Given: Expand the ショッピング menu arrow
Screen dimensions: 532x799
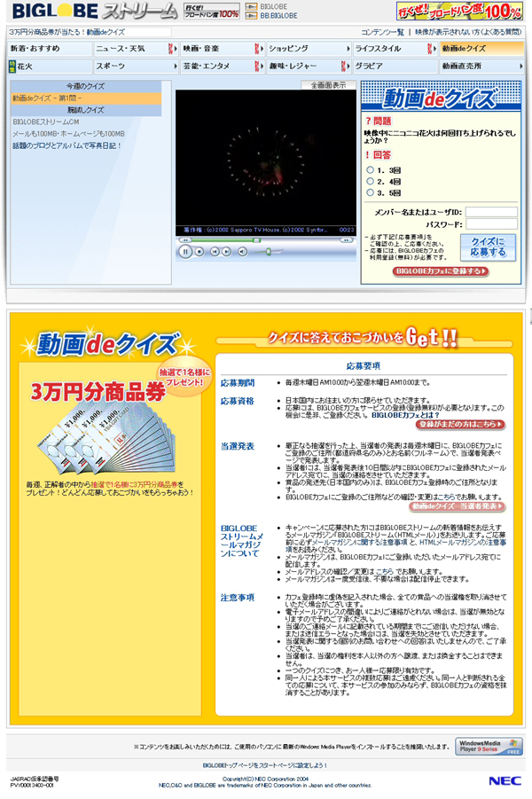Looking at the screenshot, I should pos(348,49).
